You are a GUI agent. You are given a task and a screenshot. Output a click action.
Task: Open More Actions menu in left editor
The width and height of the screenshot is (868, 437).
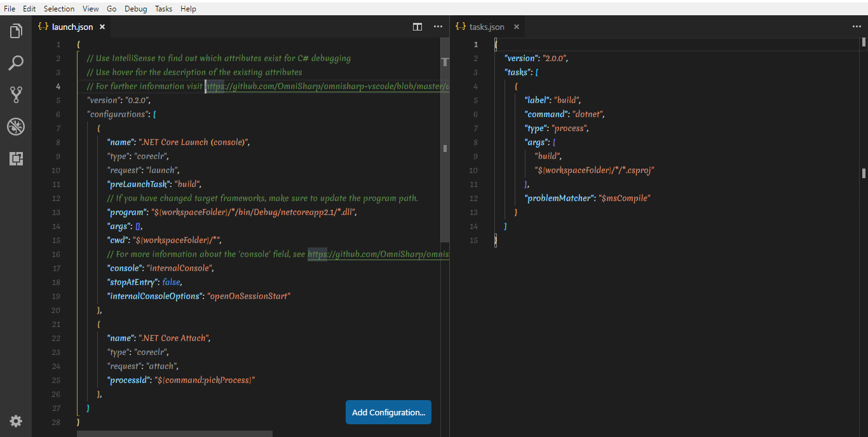(x=438, y=27)
